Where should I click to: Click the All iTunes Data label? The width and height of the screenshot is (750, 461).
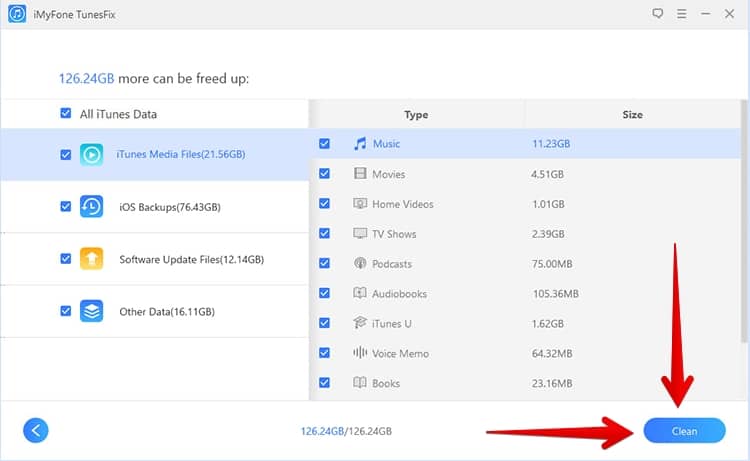[x=118, y=114]
